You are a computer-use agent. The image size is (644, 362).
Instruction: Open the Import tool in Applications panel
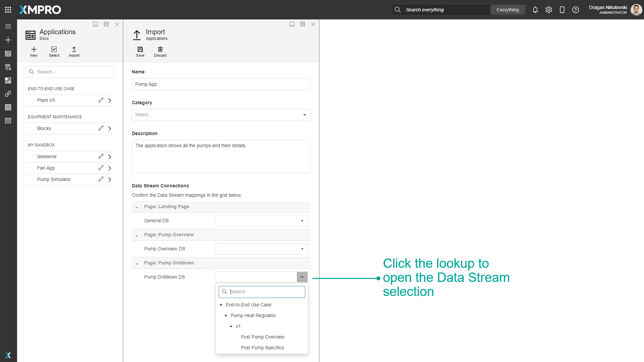click(x=74, y=52)
